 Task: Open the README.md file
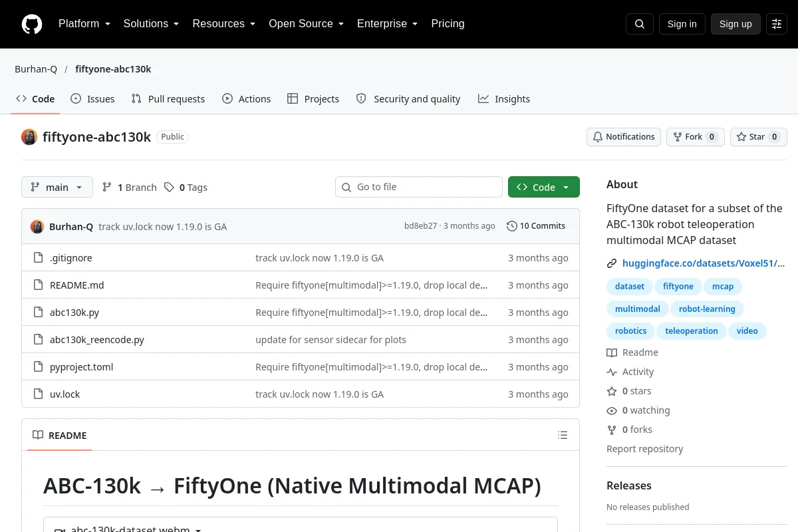pos(77,285)
